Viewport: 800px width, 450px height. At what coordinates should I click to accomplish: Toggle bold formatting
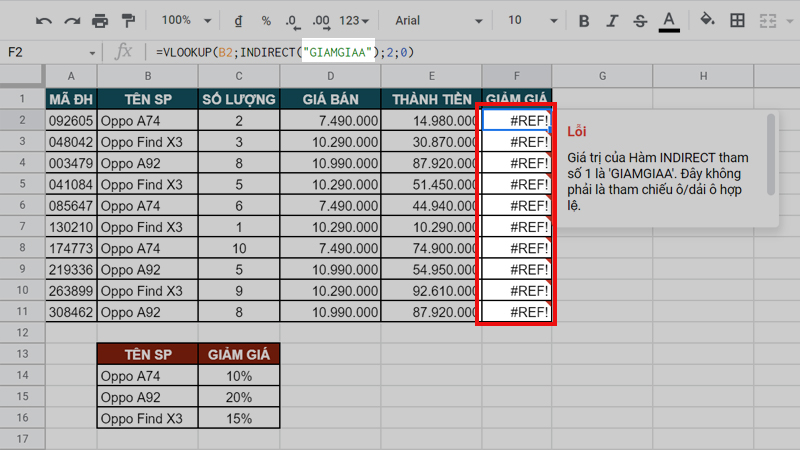pos(584,21)
